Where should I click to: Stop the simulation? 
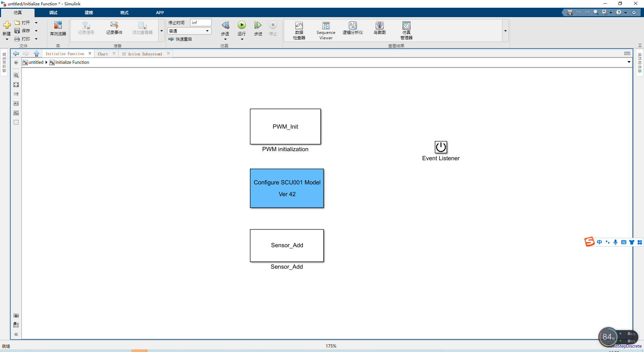pyautogui.click(x=273, y=25)
